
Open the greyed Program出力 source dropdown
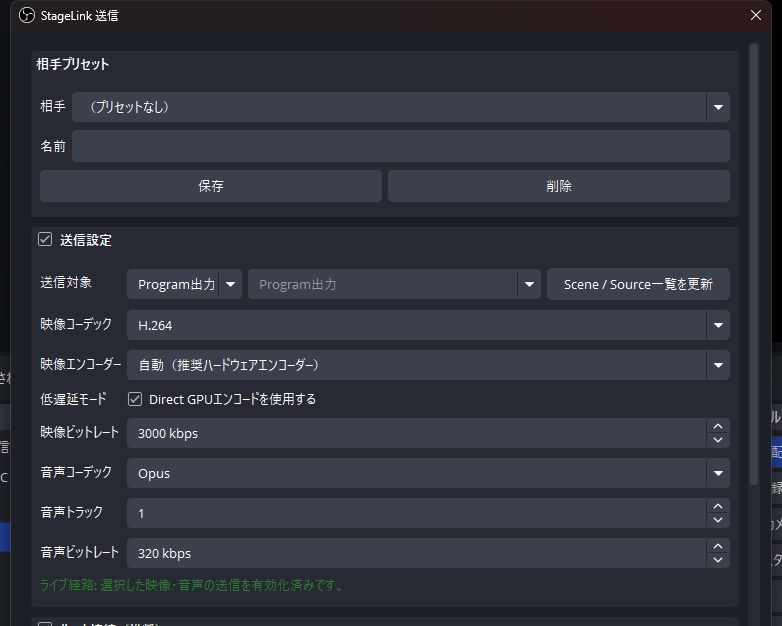point(394,284)
